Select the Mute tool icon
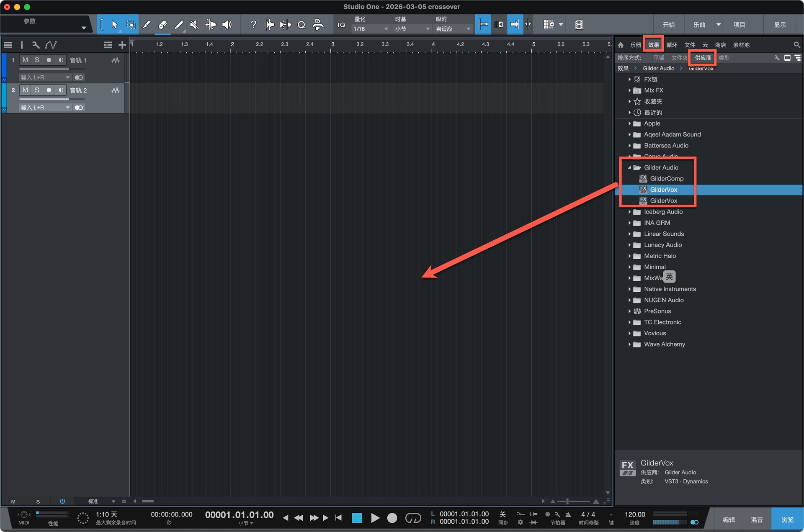Image resolution: width=804 pixels, height=532 pixels. tap(194, 25)
